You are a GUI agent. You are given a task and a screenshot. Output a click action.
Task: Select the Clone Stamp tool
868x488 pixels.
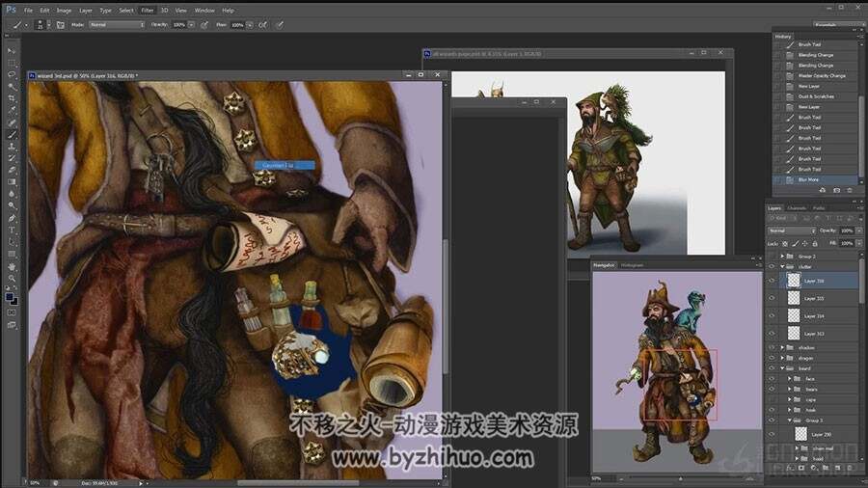pos(12,146)
